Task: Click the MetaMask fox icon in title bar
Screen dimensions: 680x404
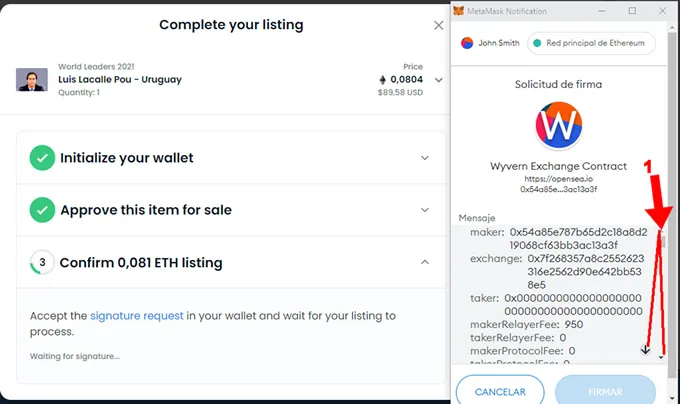Action: coord(459,11)
